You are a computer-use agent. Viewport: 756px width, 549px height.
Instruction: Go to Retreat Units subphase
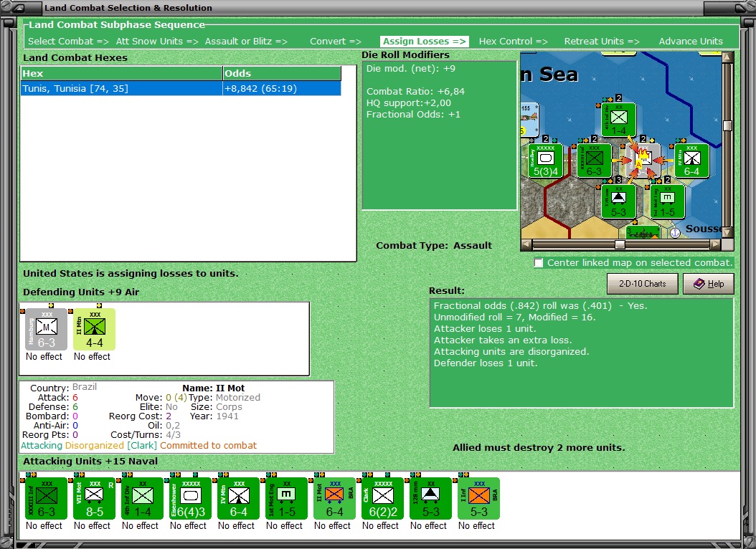[x=602, y=42]
